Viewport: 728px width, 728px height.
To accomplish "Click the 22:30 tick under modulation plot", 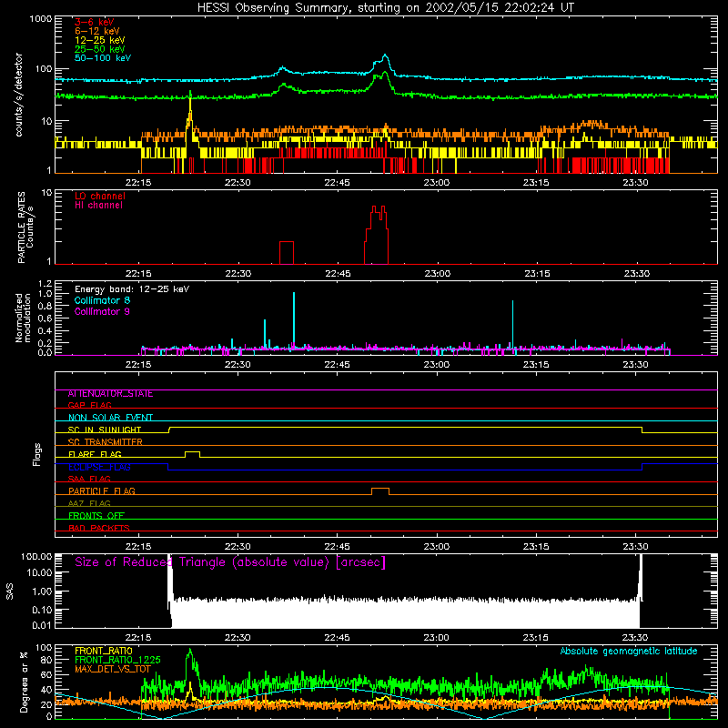I will [x=238, y=364].
